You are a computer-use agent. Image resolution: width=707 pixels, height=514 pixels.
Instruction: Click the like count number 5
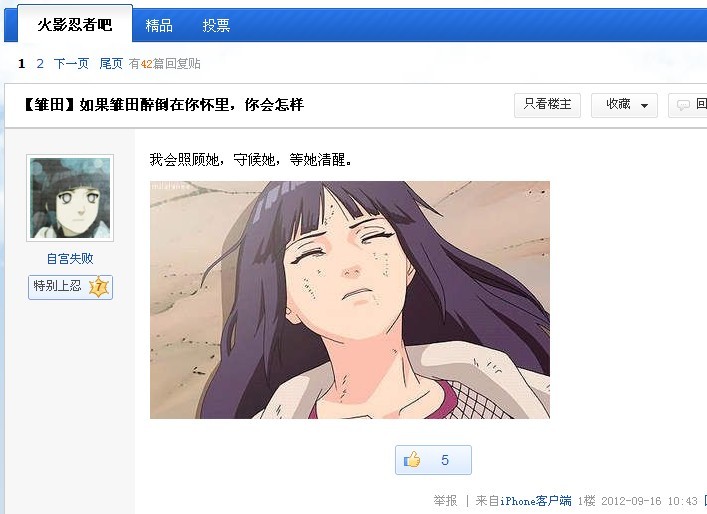[445, 460]
